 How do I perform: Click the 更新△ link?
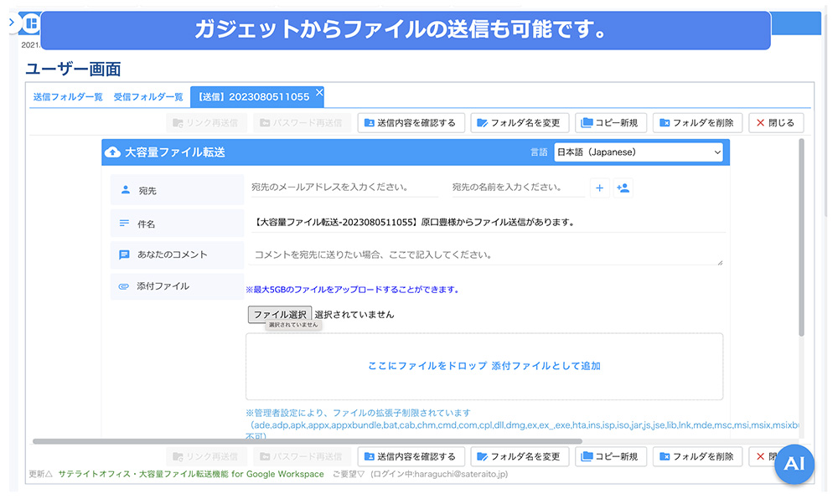click(x=40, y=474)
